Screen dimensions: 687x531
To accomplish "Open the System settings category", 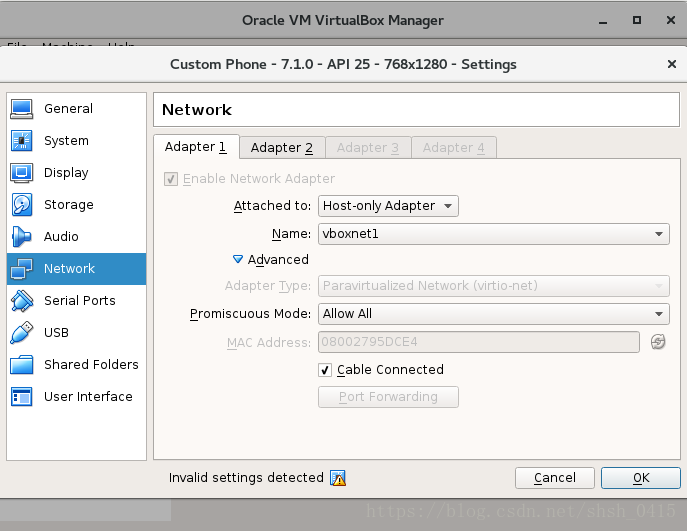I will click(77, 141).
